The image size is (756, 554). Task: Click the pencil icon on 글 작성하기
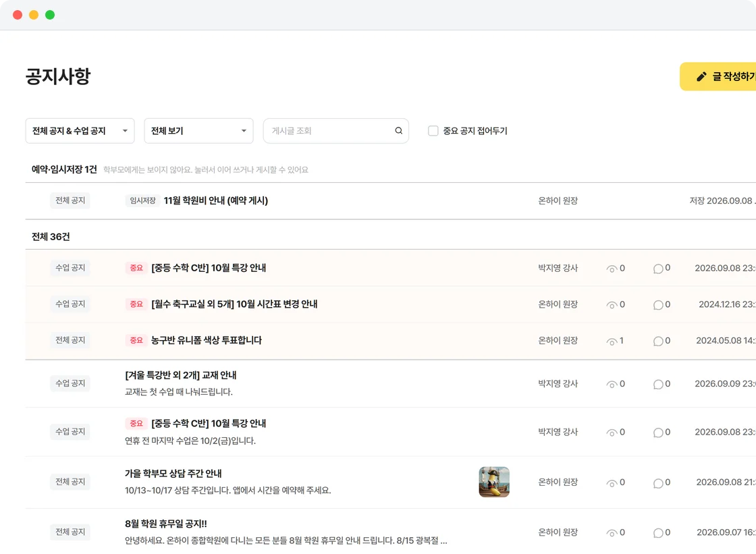[x=701, y=77]
